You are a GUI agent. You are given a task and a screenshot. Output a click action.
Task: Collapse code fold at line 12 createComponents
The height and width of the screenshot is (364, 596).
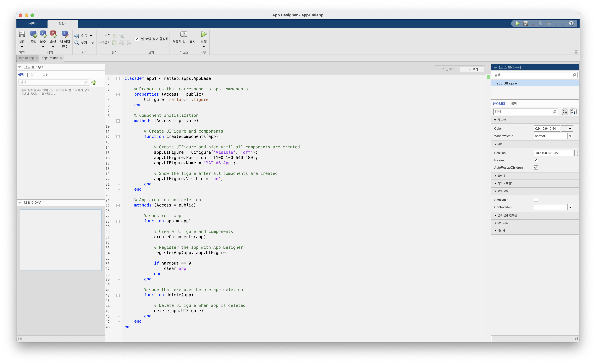click(x=118, y=137)
